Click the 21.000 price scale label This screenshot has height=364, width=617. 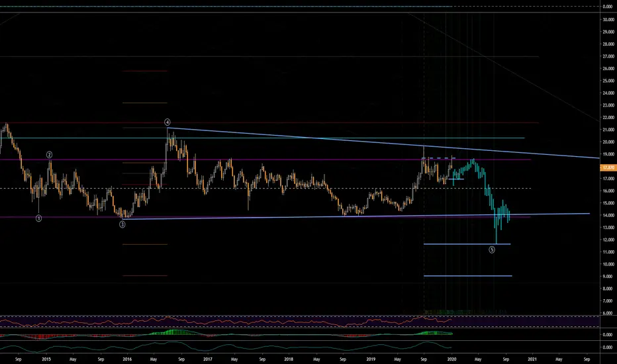pyautogui.click(x=608, y=130)
